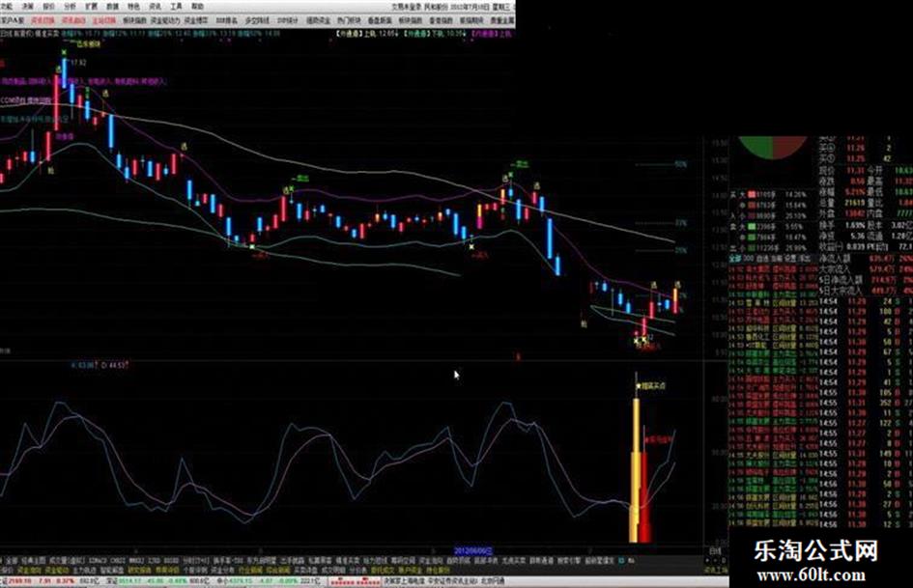The image size is (913, 588).
Task: Click 资金博弈 in the top toolbar
Action: [x=196, y=20]
